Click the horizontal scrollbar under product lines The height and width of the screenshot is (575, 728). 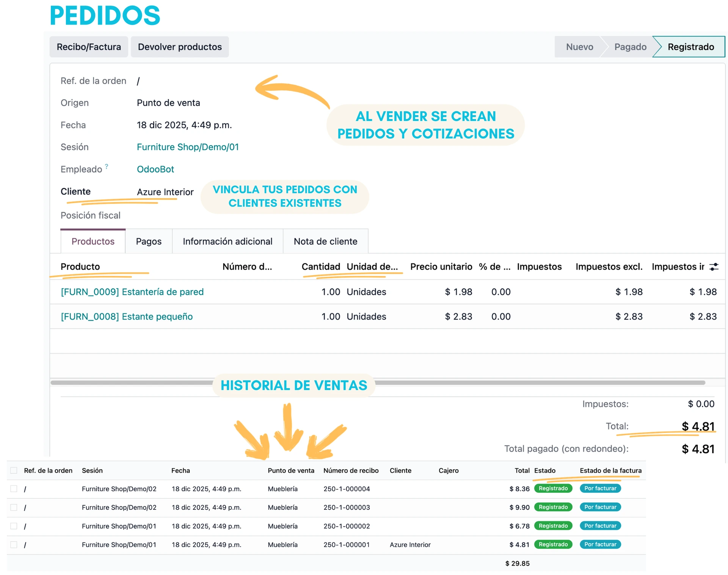tap(531, 383)
